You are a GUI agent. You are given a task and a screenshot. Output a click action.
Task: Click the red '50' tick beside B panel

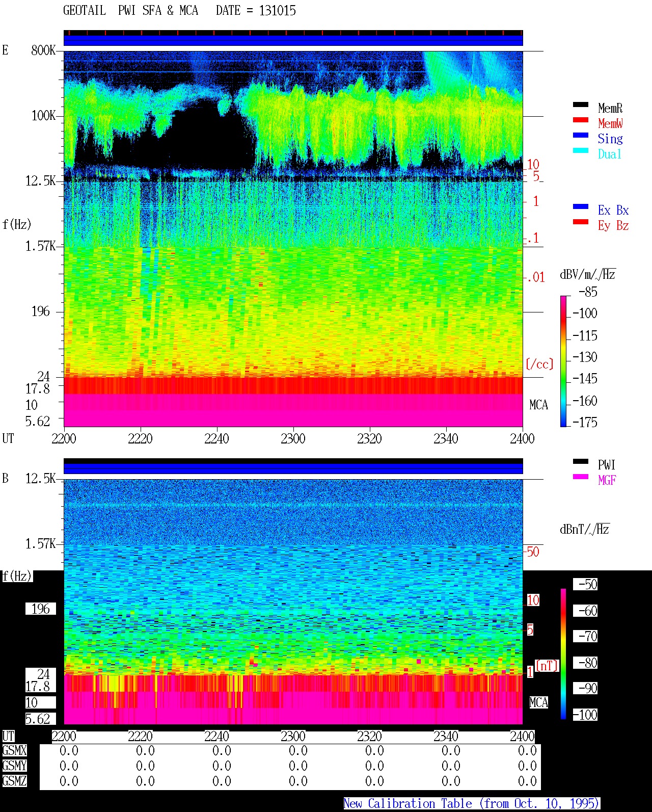(x=533, y=552)
